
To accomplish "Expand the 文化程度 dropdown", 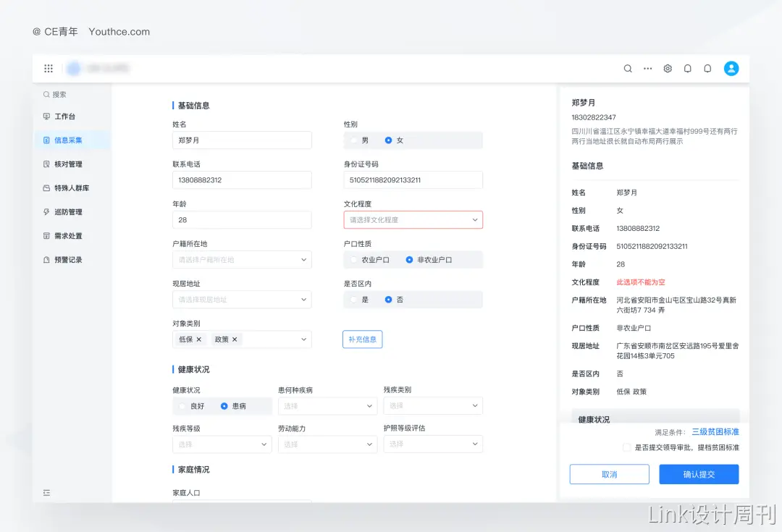I will (x=413, y=220).
